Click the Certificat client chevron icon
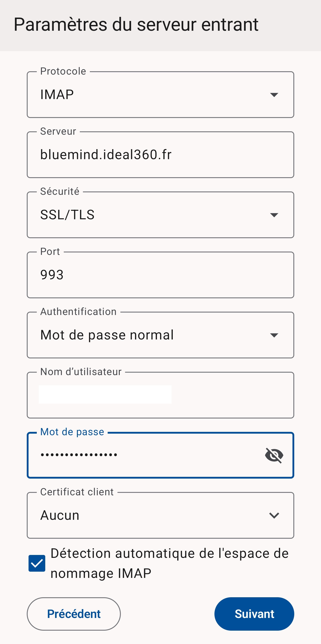The image size is (321, 644). tap(274, 515)
